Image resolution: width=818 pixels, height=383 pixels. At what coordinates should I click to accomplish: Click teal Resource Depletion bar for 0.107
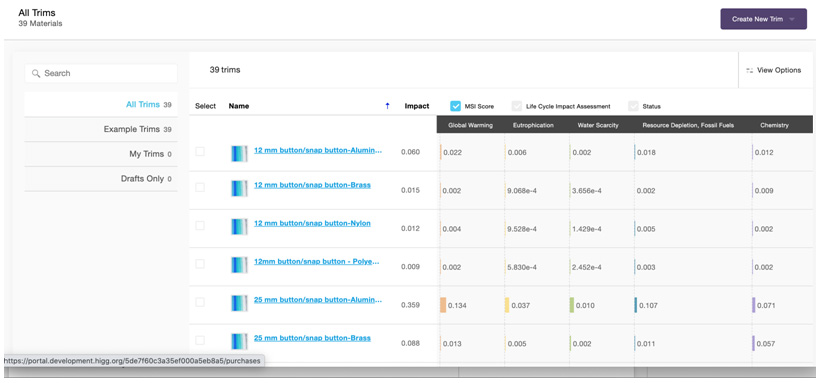coord(635,305)
